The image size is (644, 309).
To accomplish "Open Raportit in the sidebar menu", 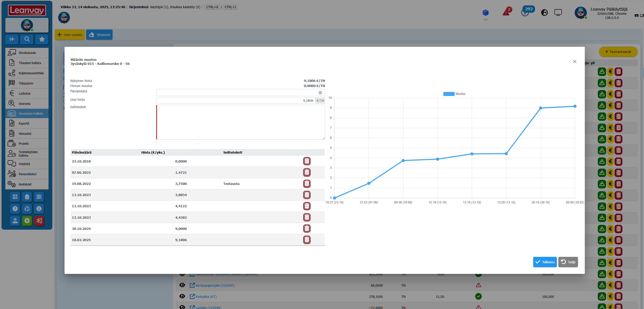I will click(x=24, y=123).
